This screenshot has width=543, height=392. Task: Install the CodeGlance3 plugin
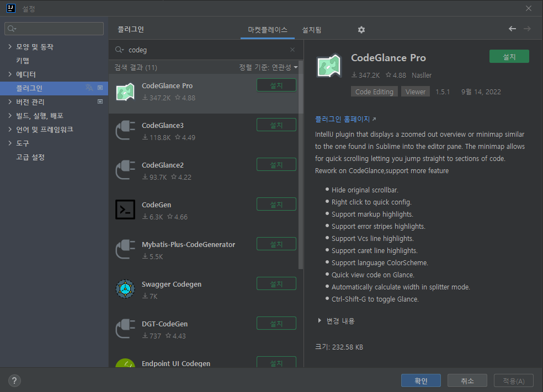(276, 125)
